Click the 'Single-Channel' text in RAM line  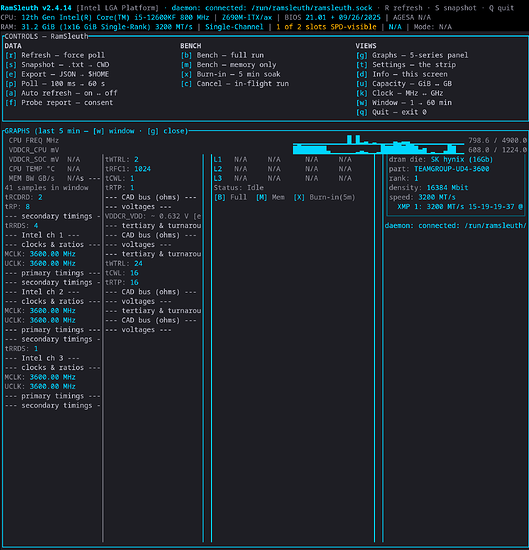point(234,27)
